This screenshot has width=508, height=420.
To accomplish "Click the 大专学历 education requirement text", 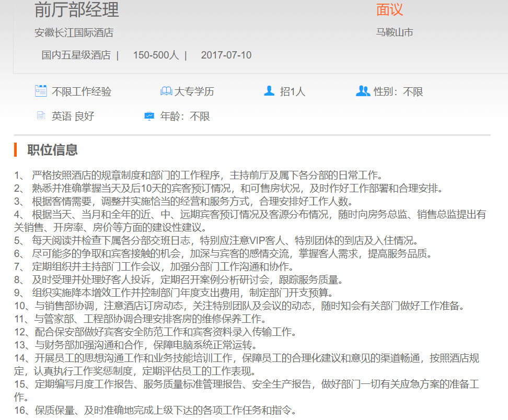I will point(194,92).
